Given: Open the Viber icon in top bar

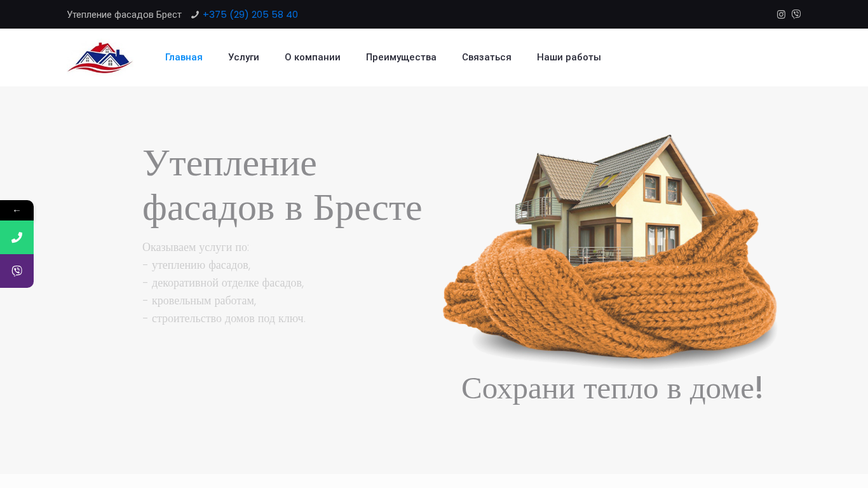Looking at the screenshot, I should click(796, 15).
